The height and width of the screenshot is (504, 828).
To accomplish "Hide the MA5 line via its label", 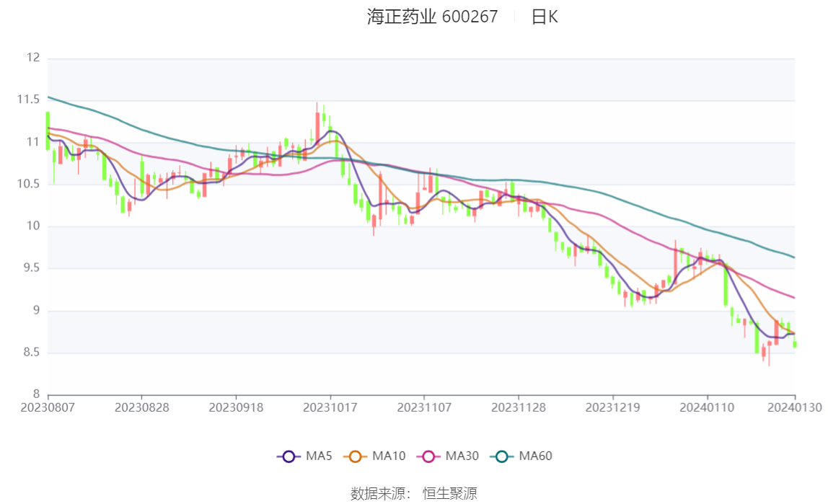I will click(319, 456).
